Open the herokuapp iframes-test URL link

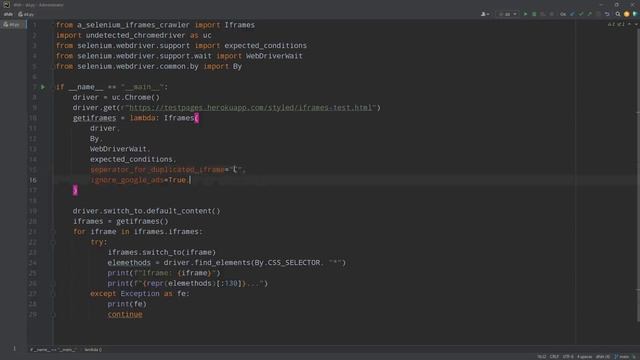pyautogui.click(x=250, y=108)
